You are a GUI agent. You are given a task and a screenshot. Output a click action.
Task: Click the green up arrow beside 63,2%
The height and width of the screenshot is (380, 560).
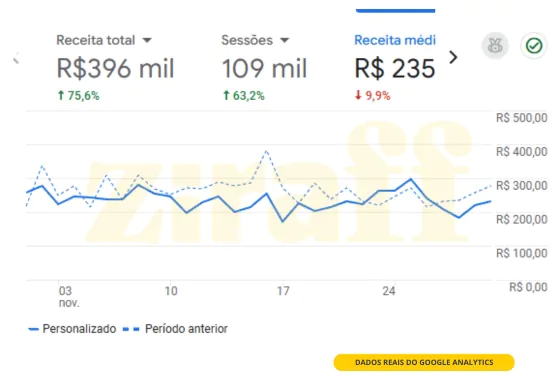pos(226,95)
